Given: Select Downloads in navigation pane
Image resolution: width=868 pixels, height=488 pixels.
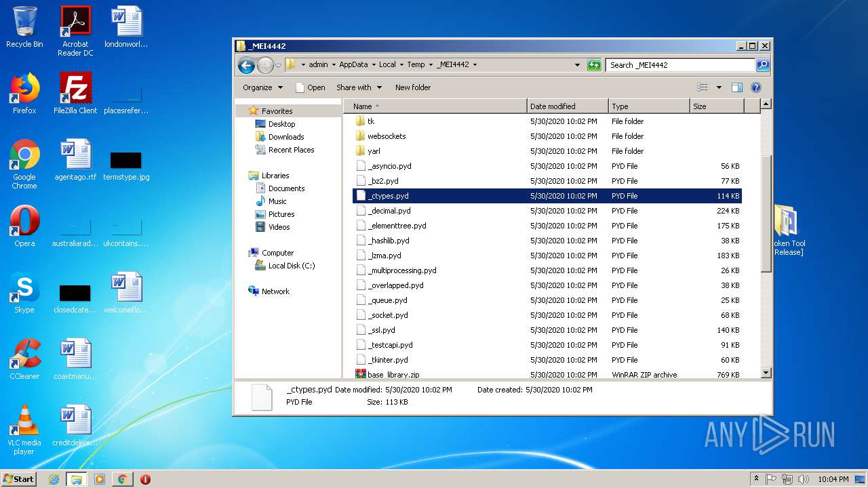Looking at the screenshot, I should click(285, 137).
